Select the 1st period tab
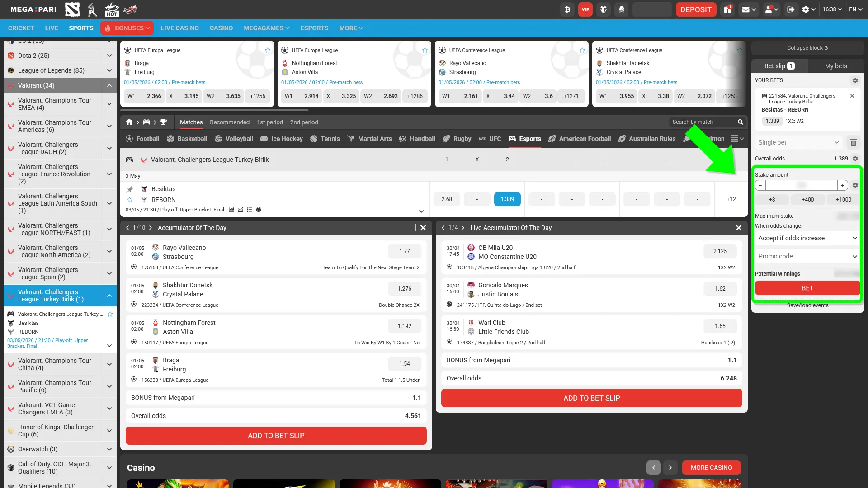The image size is (868, 488). [x=270, y=122]
